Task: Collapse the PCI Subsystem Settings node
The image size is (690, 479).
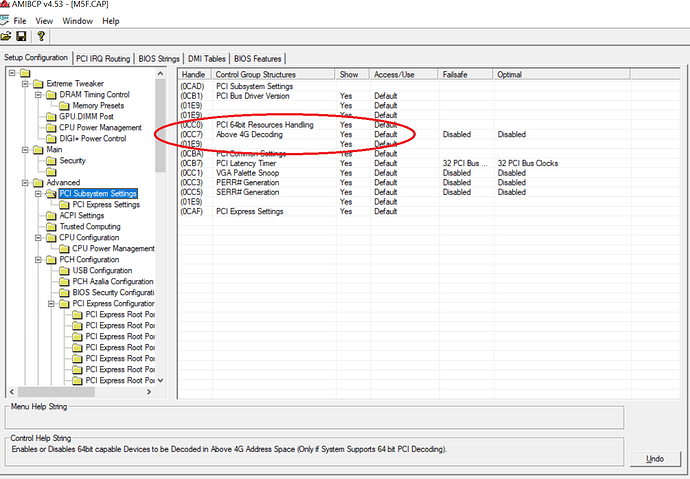Action: [38, 194]
